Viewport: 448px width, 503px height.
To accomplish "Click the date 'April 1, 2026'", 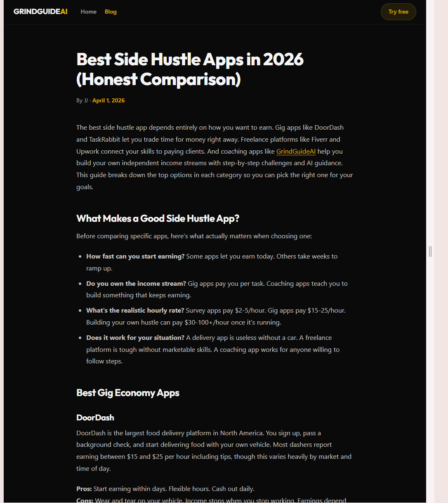I will 108,100.
